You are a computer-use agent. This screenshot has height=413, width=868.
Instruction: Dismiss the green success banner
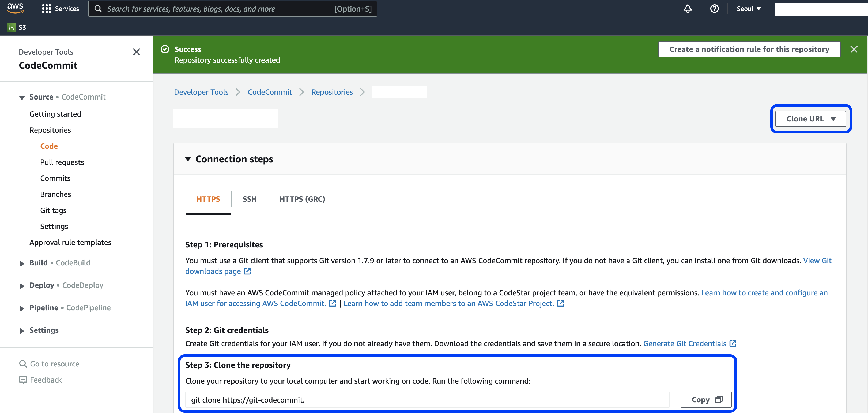point(854,49)
